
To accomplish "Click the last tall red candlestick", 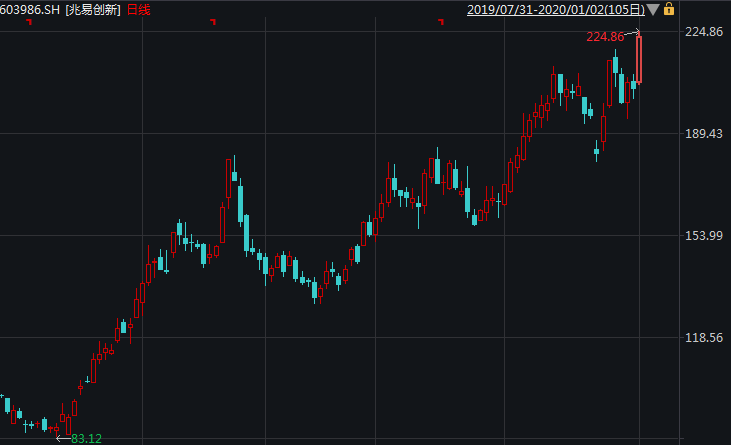I will [639, 60].
